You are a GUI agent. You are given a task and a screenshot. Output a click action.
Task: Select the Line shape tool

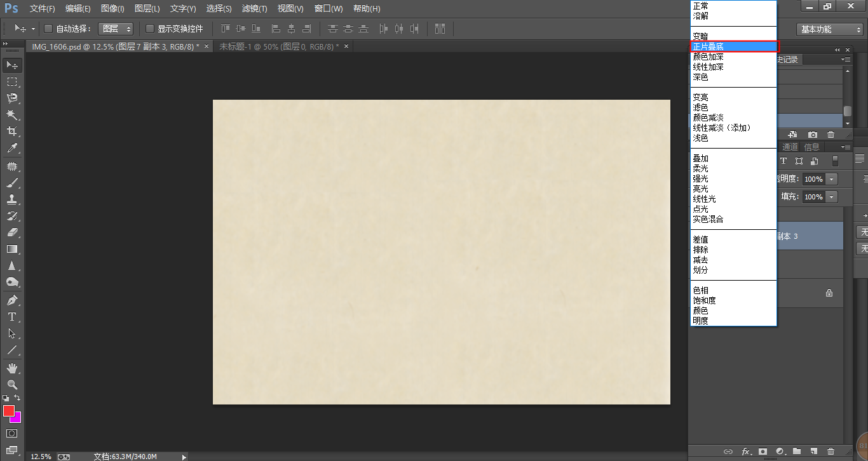point(12,350)
